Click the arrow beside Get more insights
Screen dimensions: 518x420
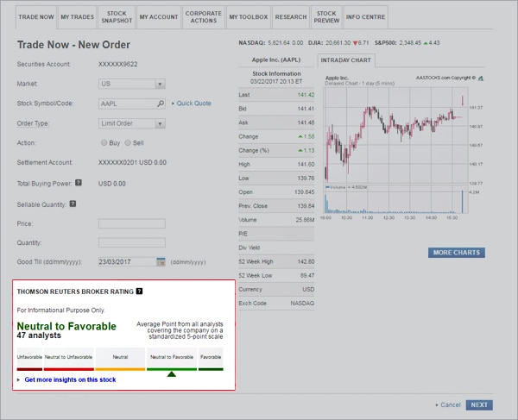(x=19, y=379)
